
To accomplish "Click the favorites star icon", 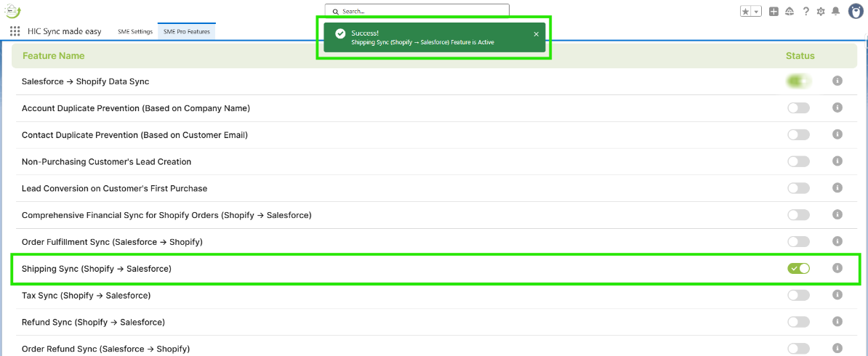I will point(746,11).
